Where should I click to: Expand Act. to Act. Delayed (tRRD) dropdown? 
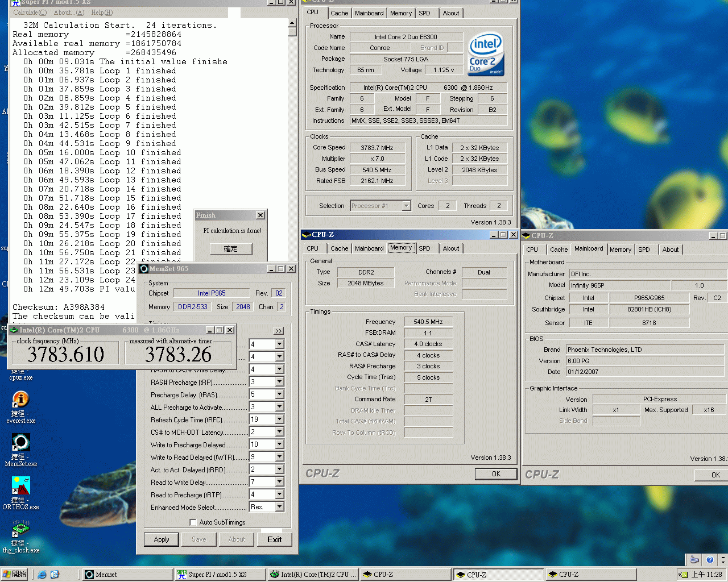(x=279, y=469)
